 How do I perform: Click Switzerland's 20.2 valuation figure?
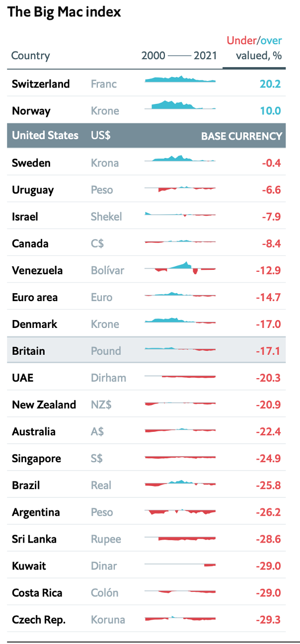point(270,84)
